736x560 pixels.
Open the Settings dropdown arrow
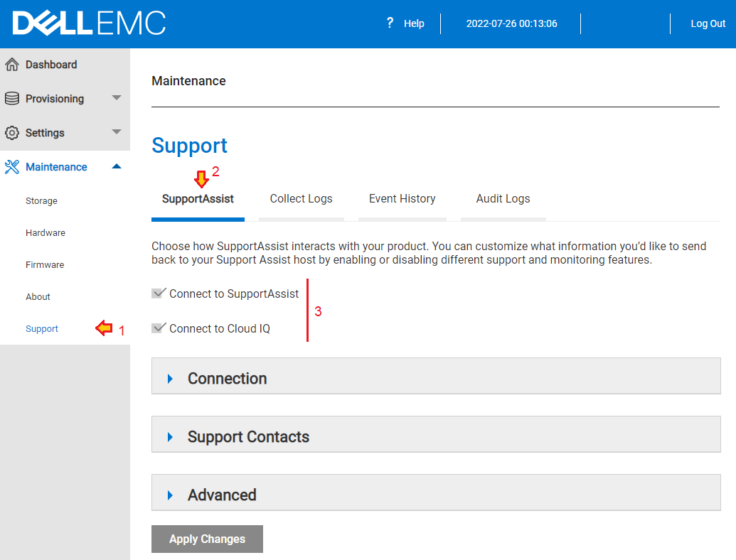(x=116, y=132)
